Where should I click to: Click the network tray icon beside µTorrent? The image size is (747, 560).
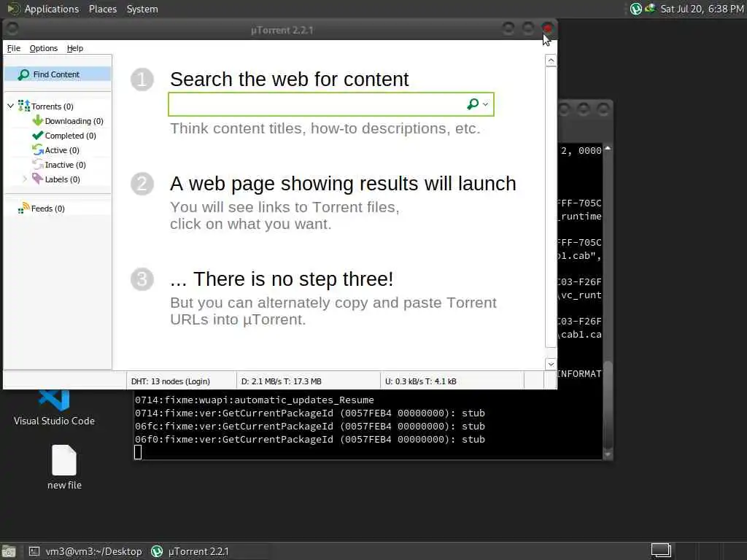[650, 8]
